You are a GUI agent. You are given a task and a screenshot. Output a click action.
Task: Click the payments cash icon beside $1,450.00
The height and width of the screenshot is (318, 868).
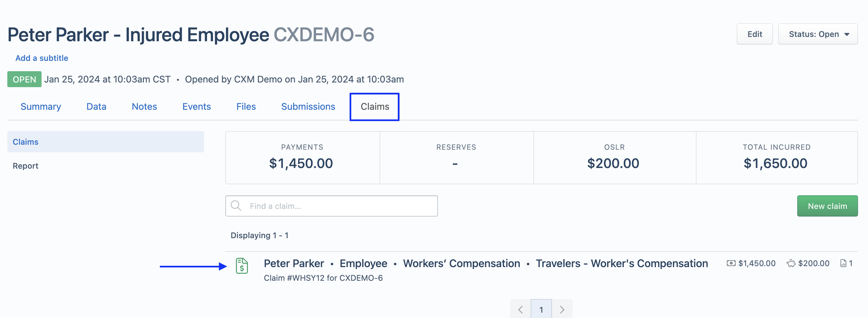click(731, 263)
